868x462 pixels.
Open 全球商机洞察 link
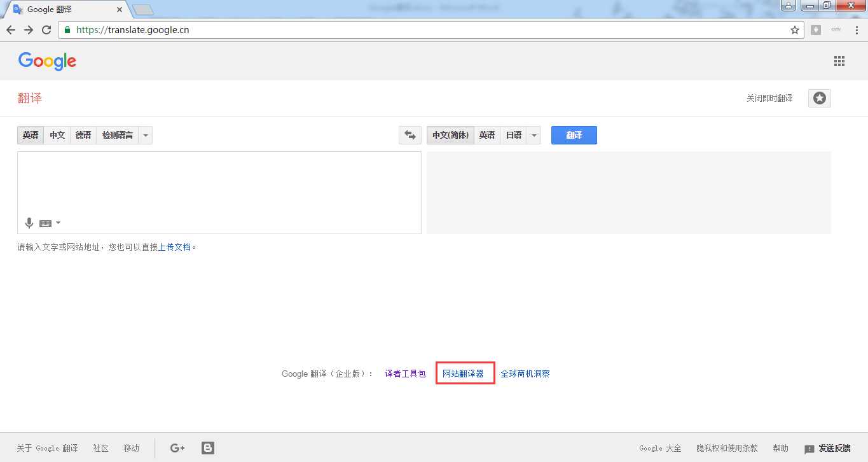tap(525, 374)
